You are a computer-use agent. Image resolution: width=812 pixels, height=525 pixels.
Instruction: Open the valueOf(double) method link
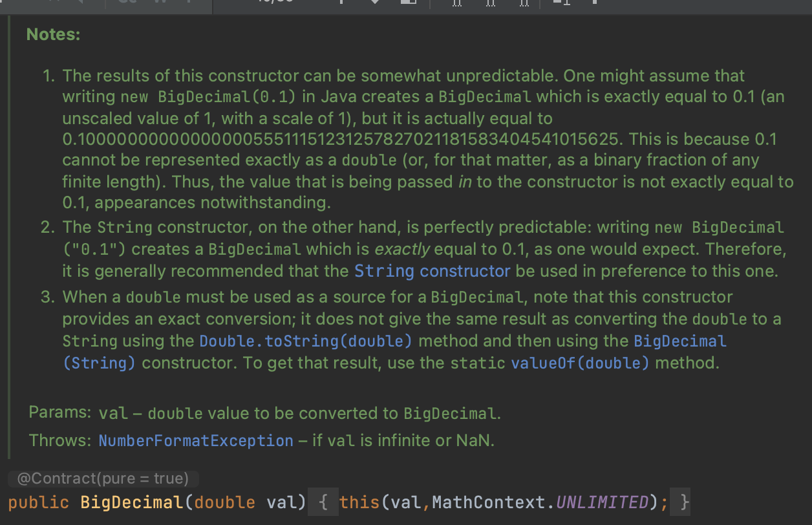coord(580,363)
